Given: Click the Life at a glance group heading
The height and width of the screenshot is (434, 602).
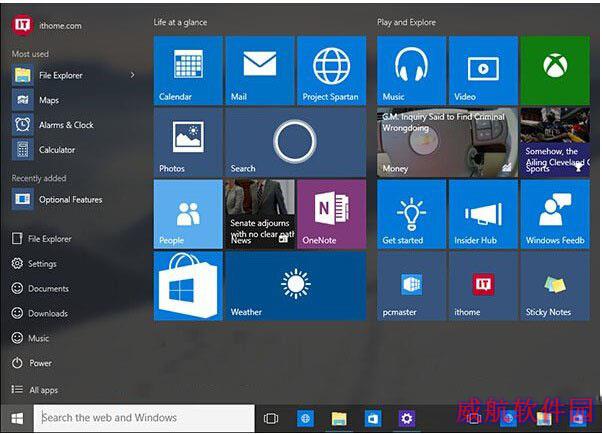Looking at the screenshot, I should [180, 22].
